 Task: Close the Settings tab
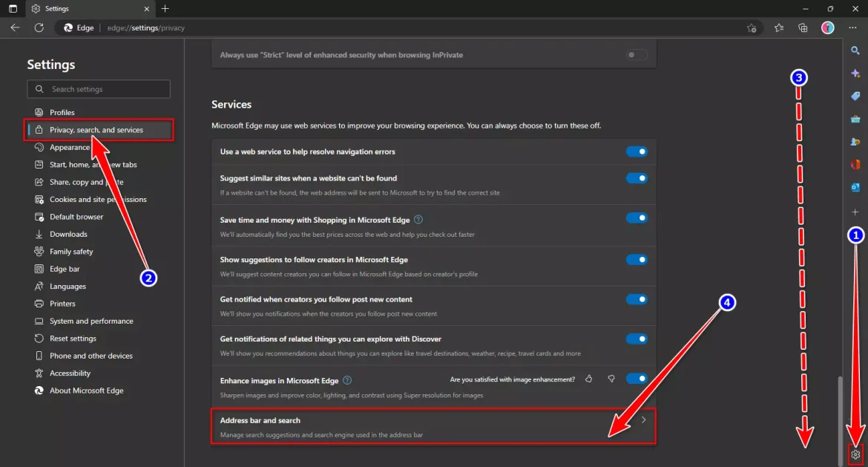tap(147, 9)
